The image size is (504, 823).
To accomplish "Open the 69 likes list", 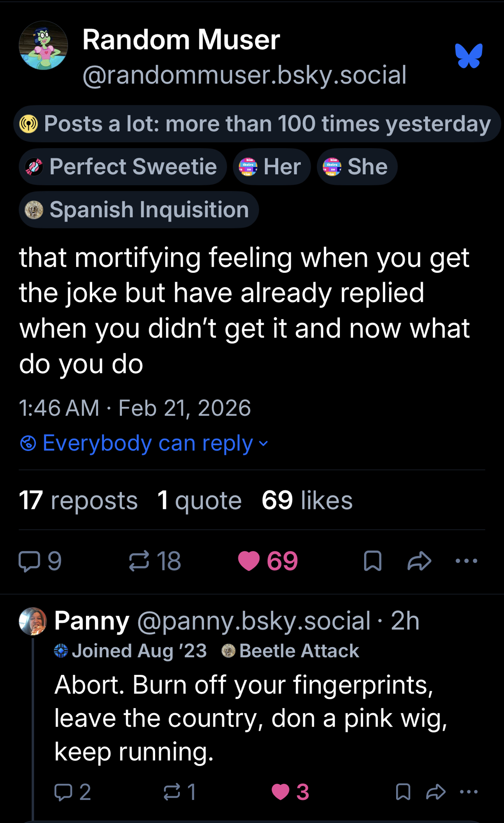I will tap(307, 500).
